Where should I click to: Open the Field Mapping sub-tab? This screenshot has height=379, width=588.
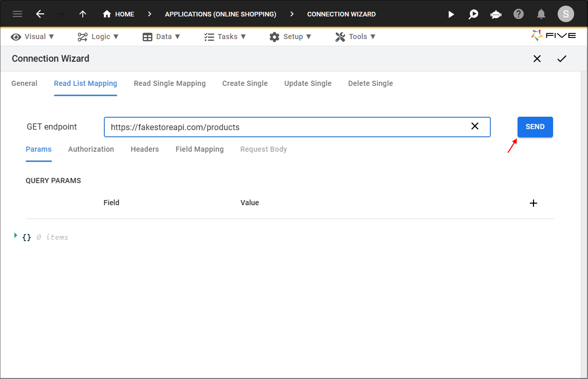point(199,149)
